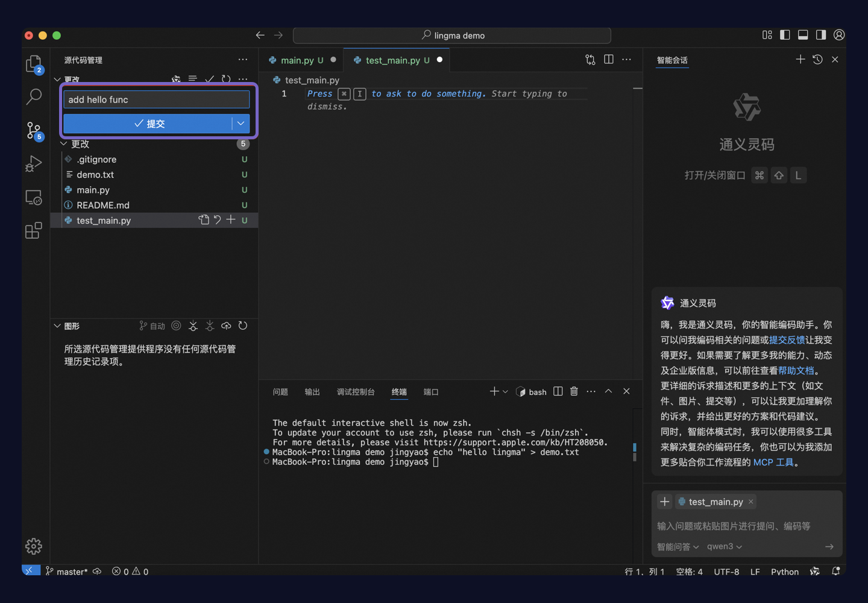Image resolution: width=868 pixels, height=603 pixels.
Task: Open the Accounts menu in title bar
Action: pyautogui.click(x=839, y=35)
